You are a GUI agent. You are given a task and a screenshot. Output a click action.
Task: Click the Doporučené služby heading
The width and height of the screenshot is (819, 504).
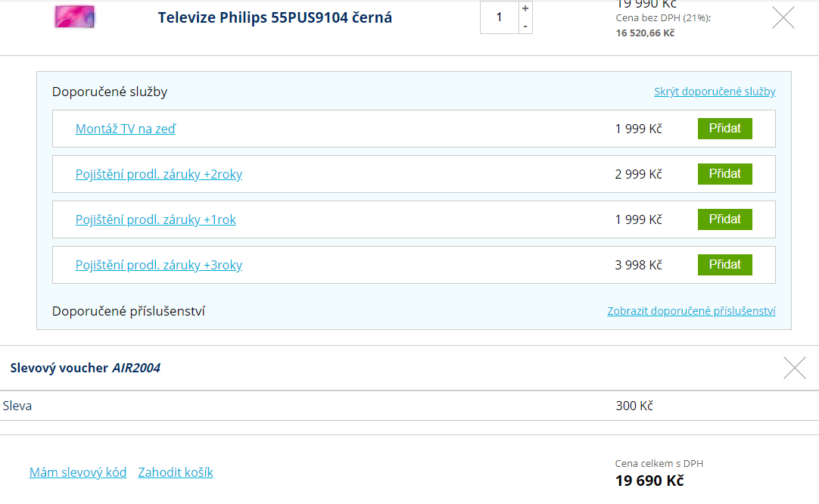pyautogui.click(x=110, y=92)
